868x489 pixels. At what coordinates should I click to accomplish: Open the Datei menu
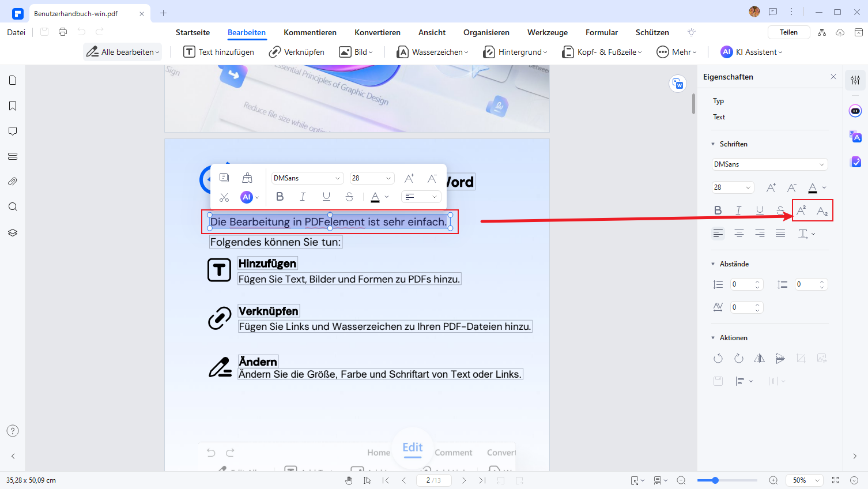(16, 32)
